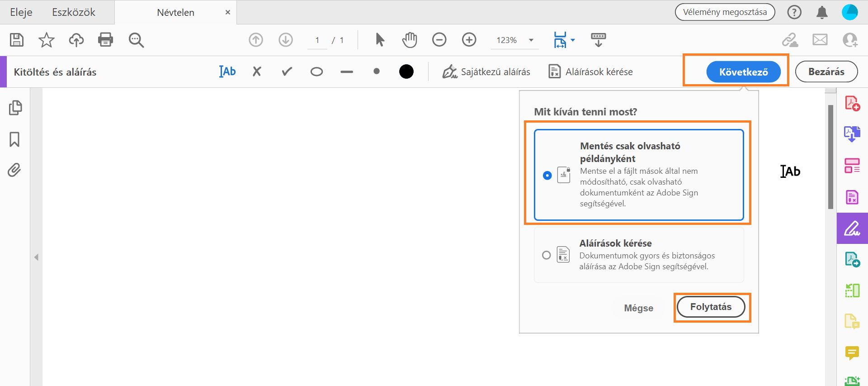Select the Add Text (Ab) tool
The width and height of the screenshot is (868, 386).
(227, 71)
